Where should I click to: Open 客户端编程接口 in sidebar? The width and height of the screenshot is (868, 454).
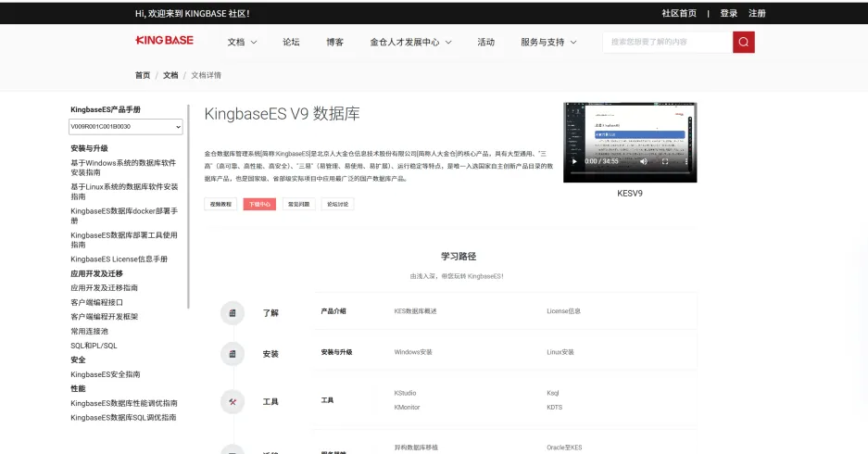tap(97, 302)
